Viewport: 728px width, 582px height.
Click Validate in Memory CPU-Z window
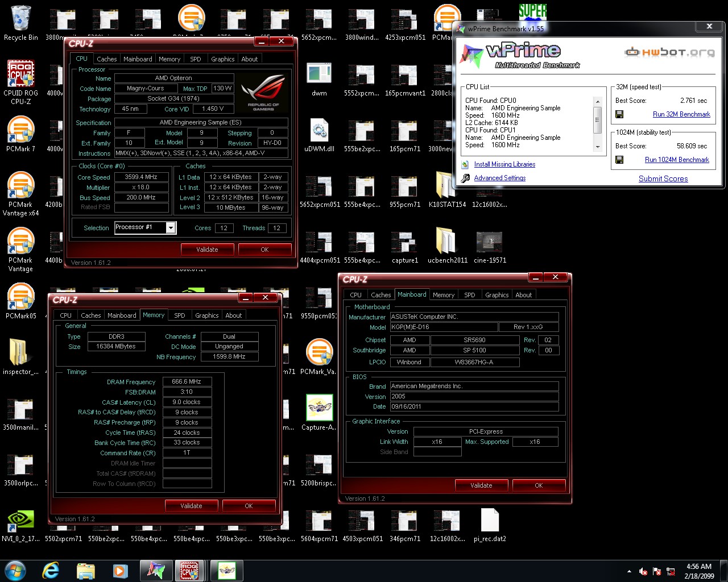[191, 506]
